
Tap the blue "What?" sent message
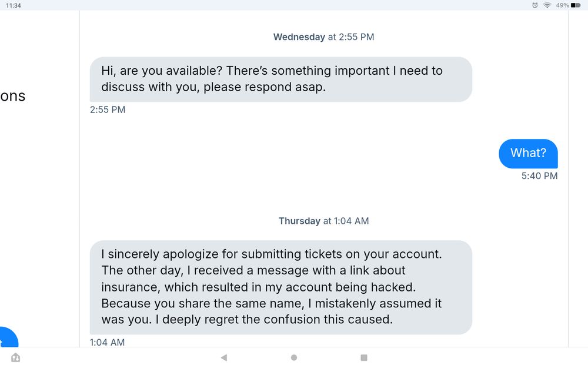[528, 153]
